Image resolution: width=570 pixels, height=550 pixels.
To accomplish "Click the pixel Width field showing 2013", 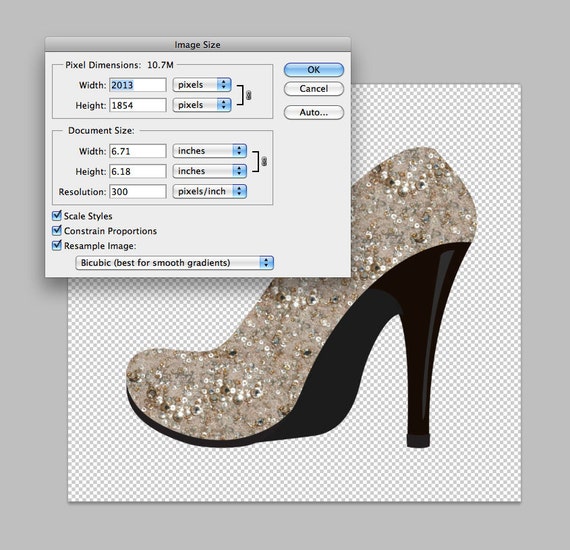I will pos(138,85).
